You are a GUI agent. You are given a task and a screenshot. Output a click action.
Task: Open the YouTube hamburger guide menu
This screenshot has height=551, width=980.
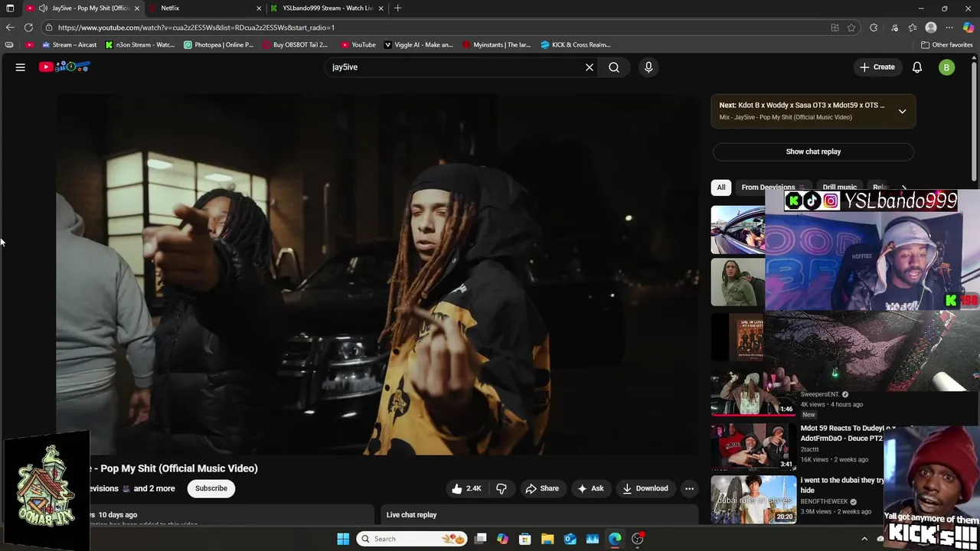[21, 67]
